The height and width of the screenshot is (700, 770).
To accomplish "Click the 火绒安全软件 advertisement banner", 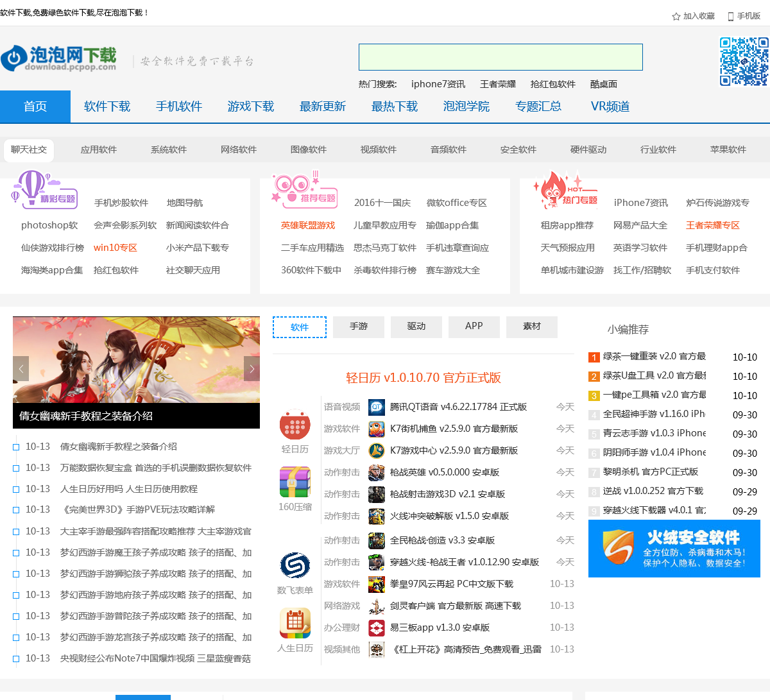I will (674, 549).
